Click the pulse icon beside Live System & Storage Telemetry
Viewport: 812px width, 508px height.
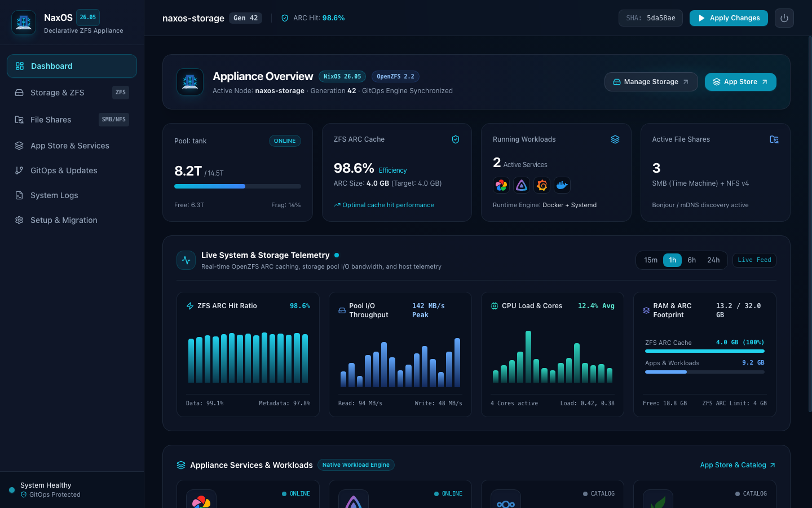(186, 260)
